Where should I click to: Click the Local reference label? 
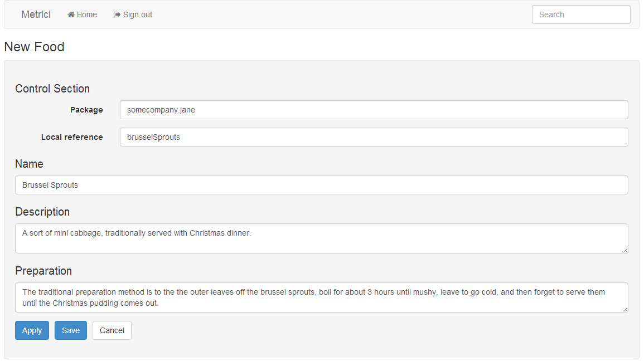[x=72, y=137]
